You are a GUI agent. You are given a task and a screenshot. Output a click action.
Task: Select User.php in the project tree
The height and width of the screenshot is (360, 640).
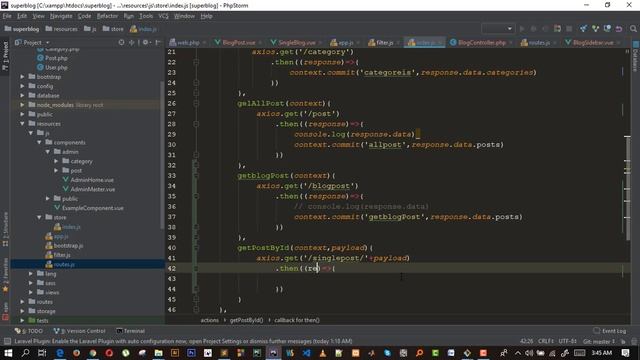tap(56, 67)
